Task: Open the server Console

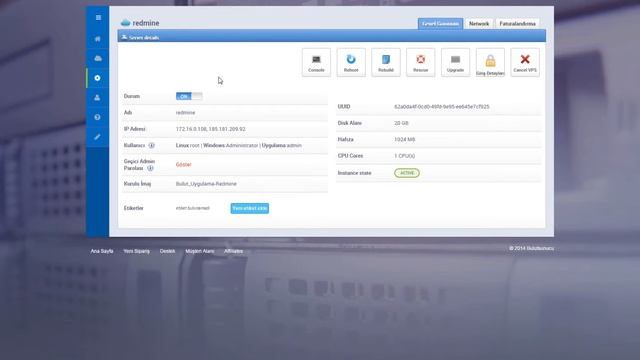Action: 316,62
